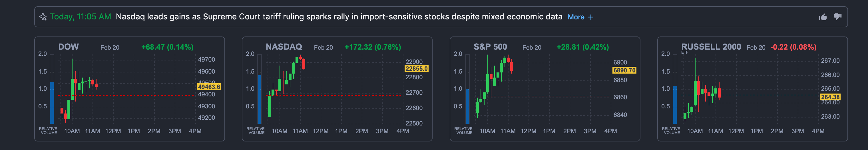
Task: Click the Russell 2000 -0.22 (0.08%) change value
Action: pos(793,47)
